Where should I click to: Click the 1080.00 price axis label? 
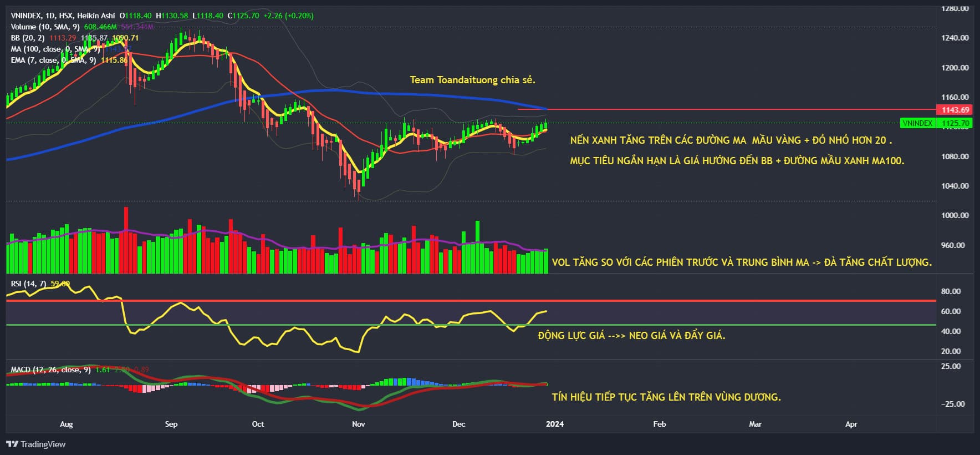point(955,156)
